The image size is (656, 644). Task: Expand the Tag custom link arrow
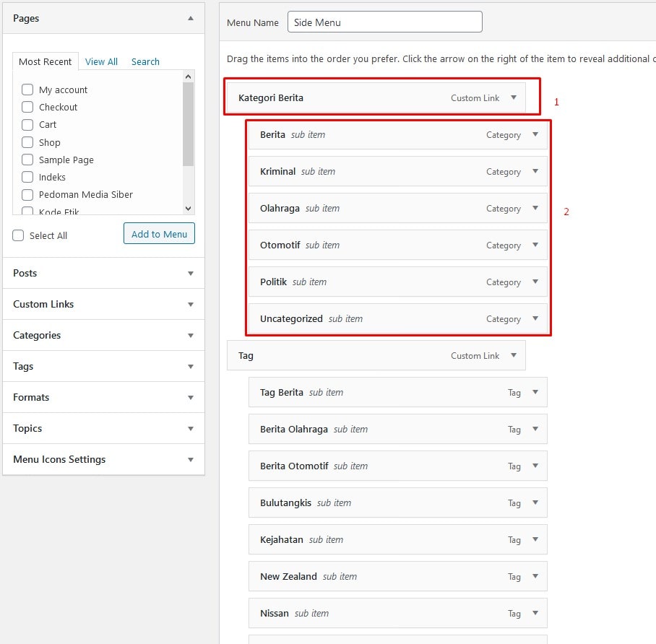(514, 355)
